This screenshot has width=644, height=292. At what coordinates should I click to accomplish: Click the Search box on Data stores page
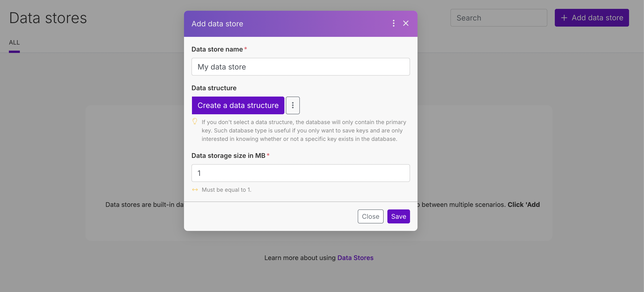click(499, 18)
